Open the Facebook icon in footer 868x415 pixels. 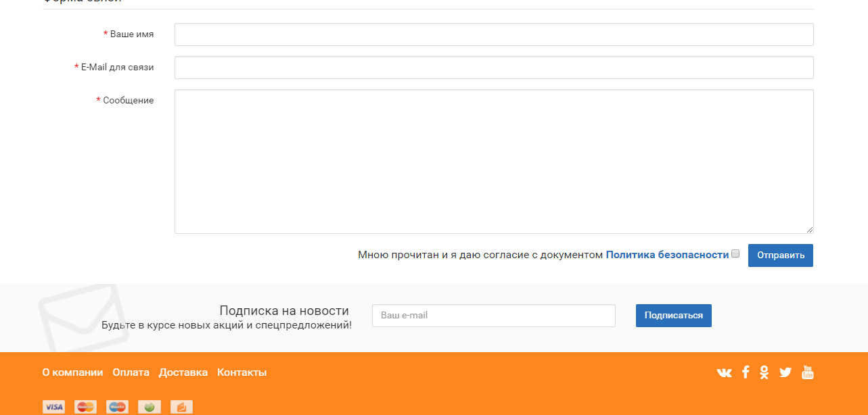[x=746, y=372]
